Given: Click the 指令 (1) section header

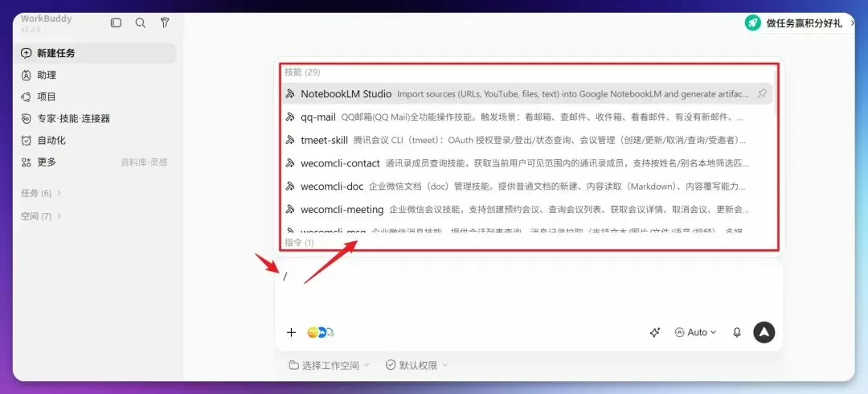Looking at the screenshot, I should tap(300, 243).
